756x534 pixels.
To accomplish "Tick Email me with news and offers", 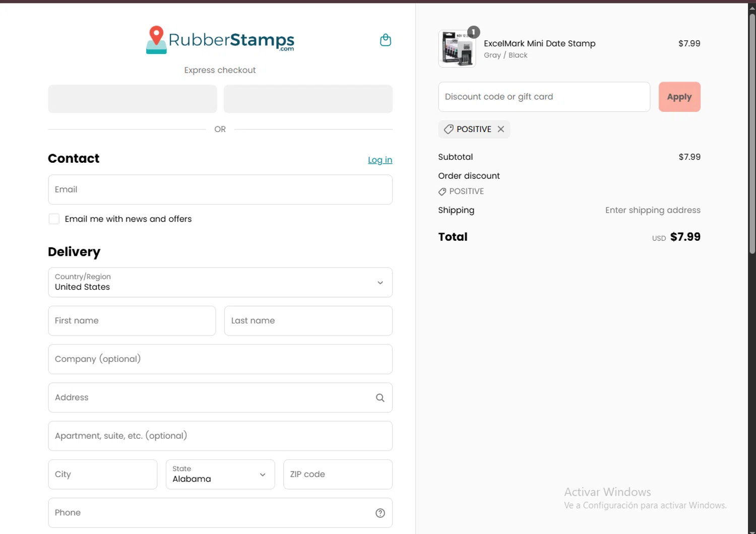I will [x=54, y=219].
